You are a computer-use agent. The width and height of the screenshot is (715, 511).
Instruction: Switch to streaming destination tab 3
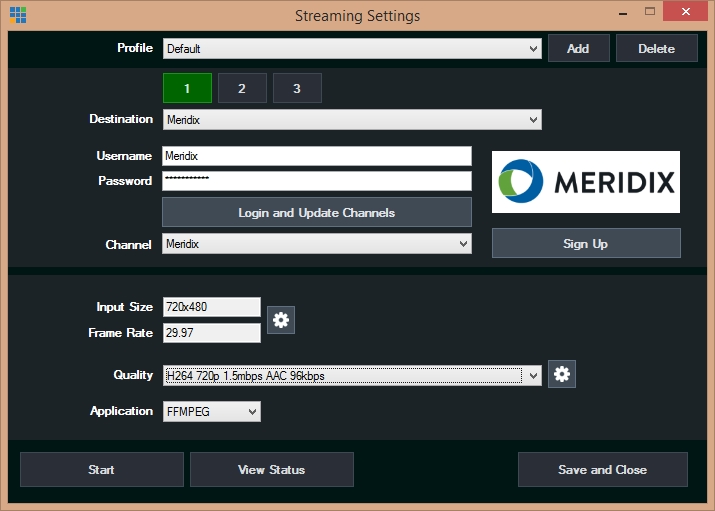[x=297, y=88]
